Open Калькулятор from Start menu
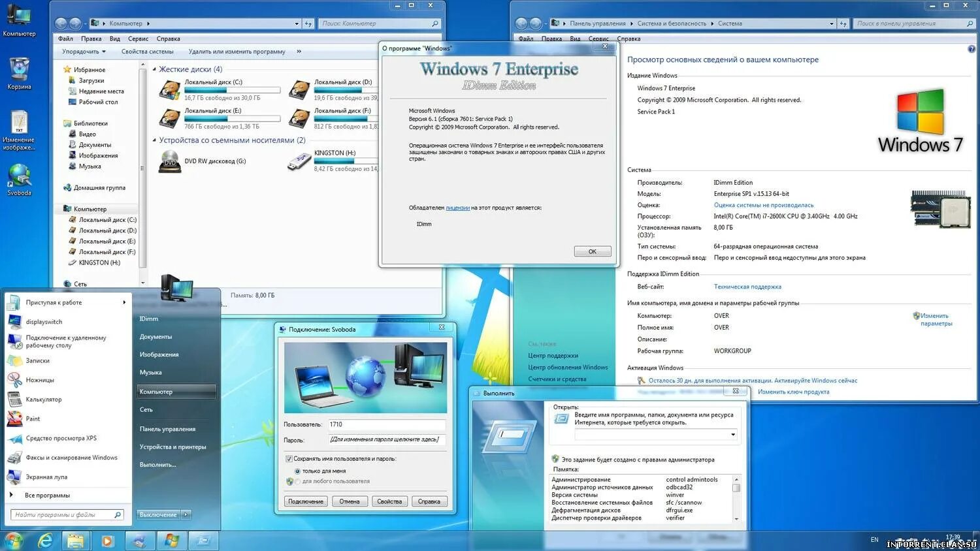The height and width of the screenshot is (551, 980). [x=43, y=400]
